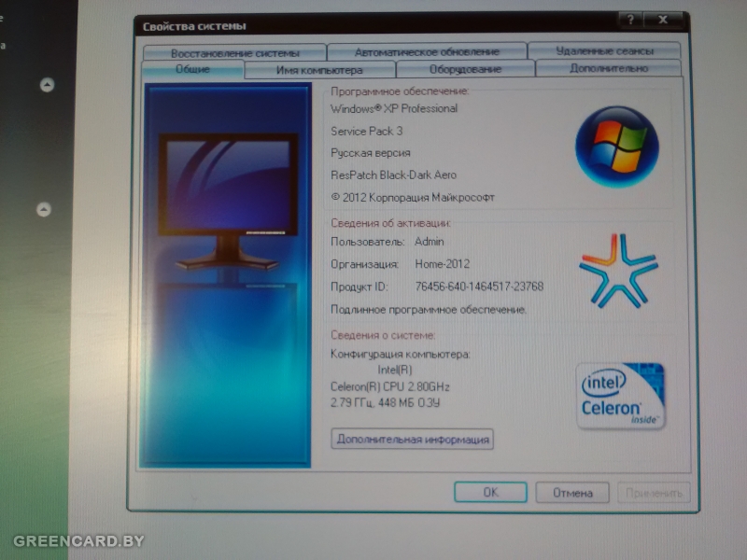Click the Windows XP Professional text
This screenshot has height=560, width=747.
click(x=394, y=108)
